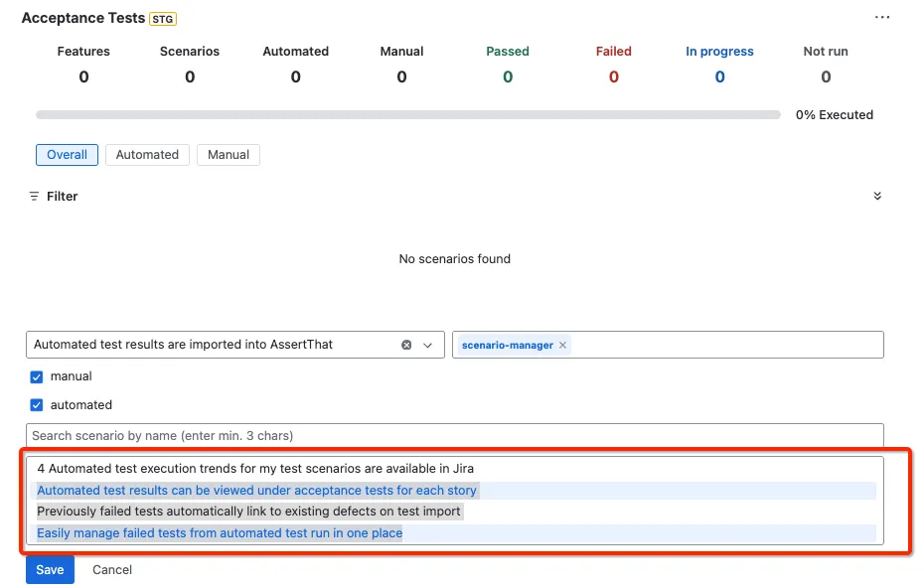This screenshot has width=924, height=588.
Task: Click the Filter lines icon
Action: tap(34, 197)
